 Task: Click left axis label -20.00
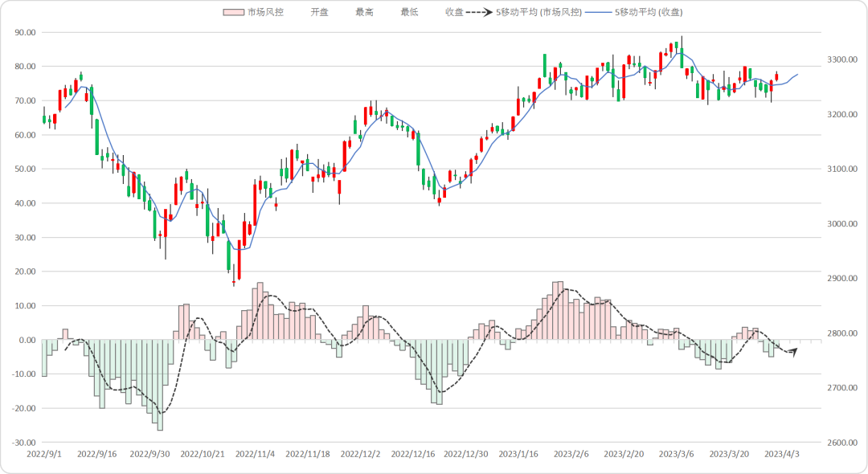coord(24,408)
